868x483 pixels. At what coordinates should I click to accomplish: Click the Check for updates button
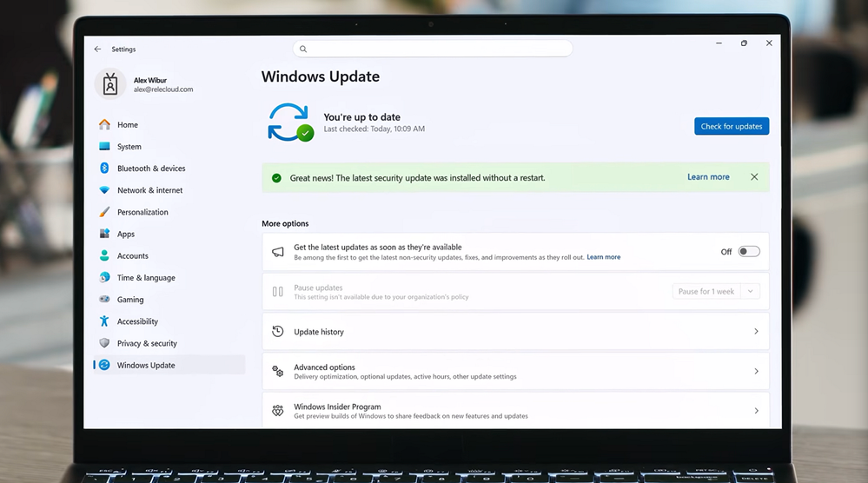point(732,126)
